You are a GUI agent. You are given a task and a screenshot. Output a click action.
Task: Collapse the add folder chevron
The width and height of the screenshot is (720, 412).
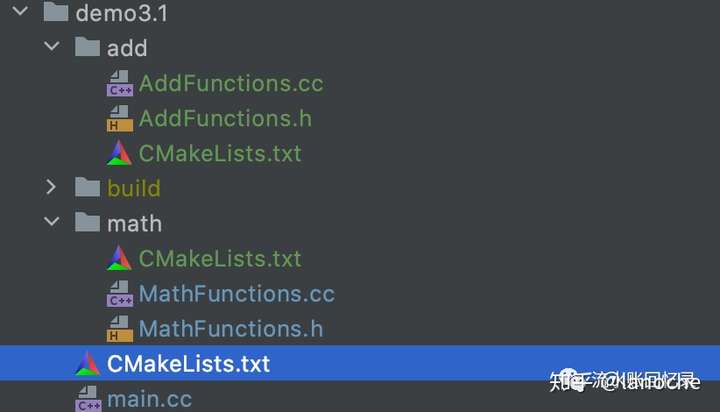tap(52, 46)
